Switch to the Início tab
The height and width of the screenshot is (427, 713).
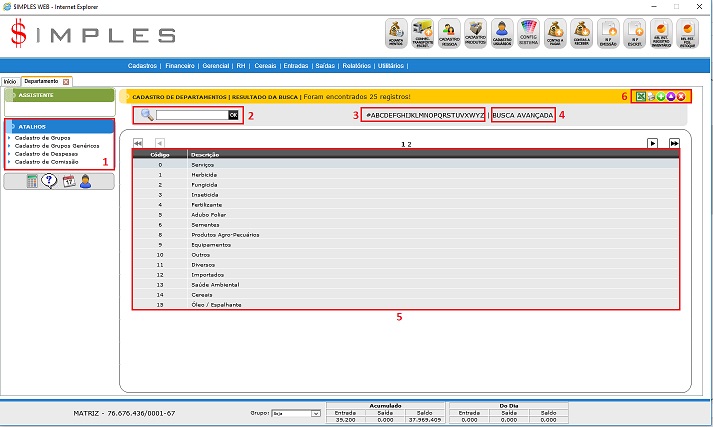(11, 81)
